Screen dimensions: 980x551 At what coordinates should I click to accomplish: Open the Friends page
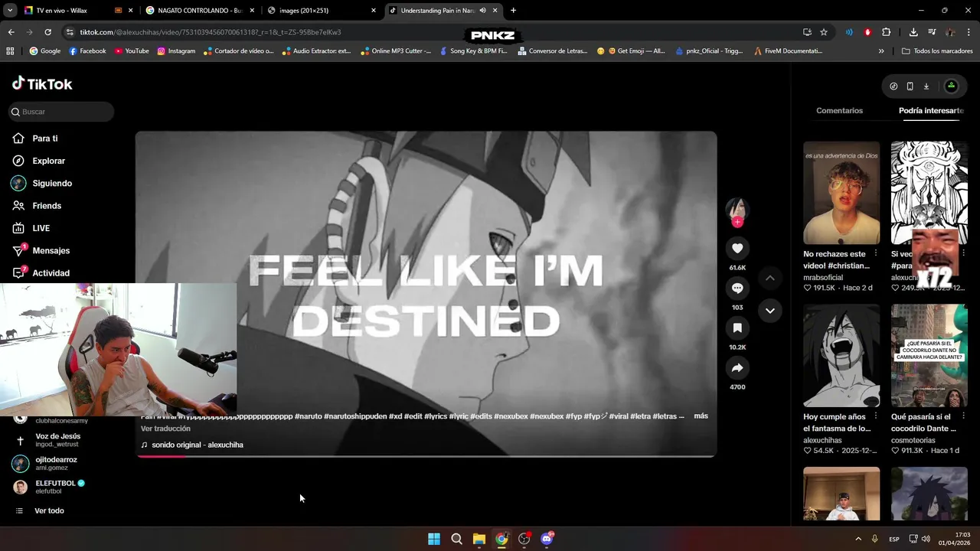[x=47, y=206]
